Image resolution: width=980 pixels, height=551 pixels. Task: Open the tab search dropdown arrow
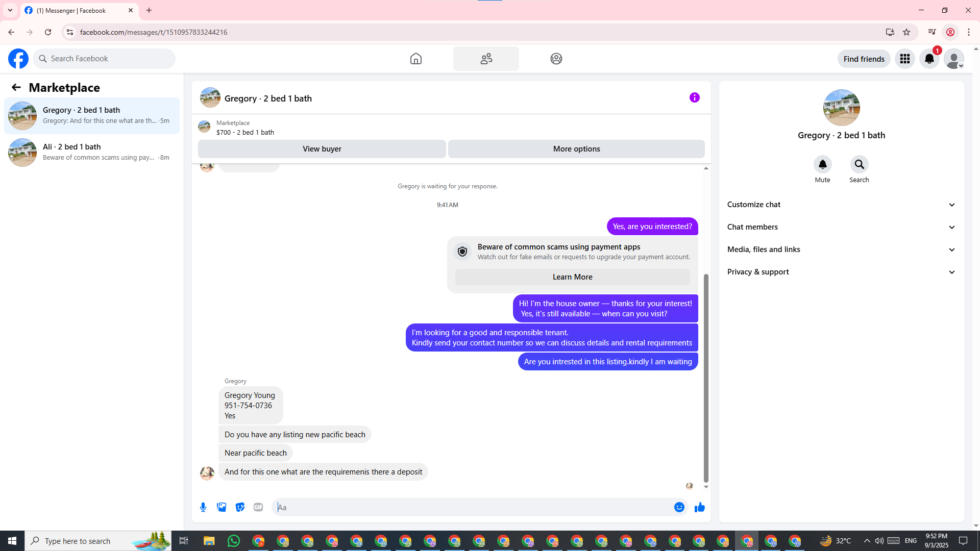coord(10,10)
